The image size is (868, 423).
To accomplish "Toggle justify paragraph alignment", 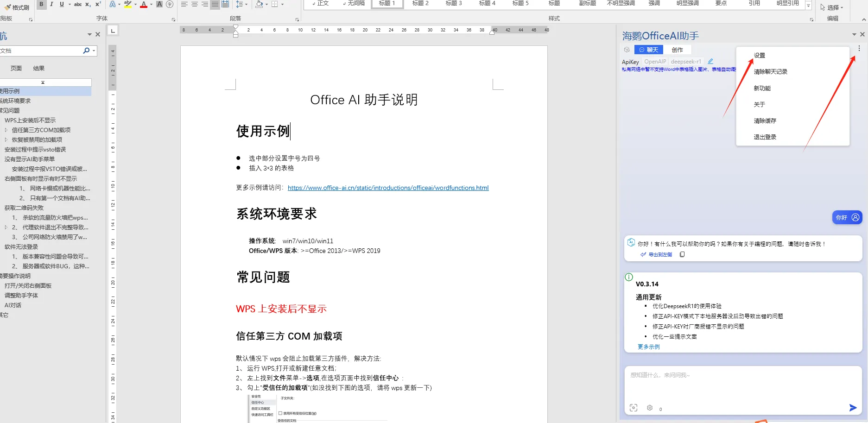I will coord(215,4).
